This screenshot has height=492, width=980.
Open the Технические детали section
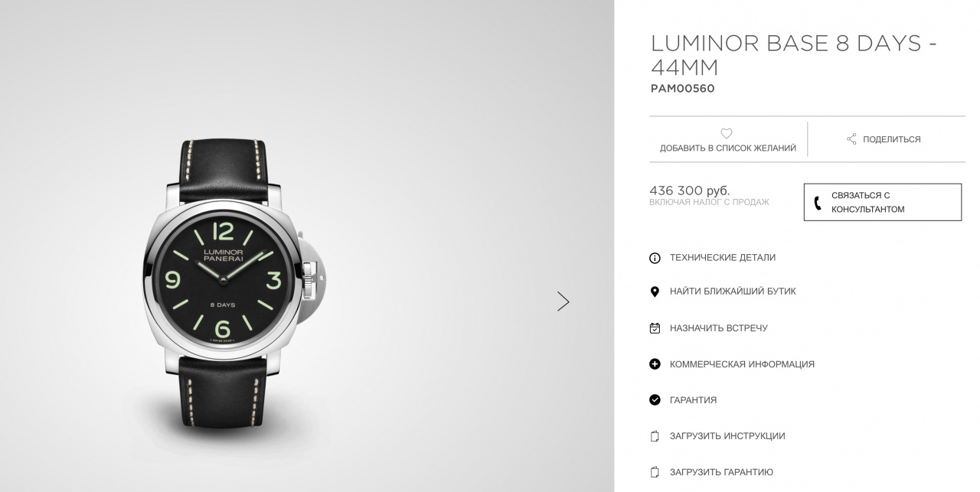pos(723,258)
